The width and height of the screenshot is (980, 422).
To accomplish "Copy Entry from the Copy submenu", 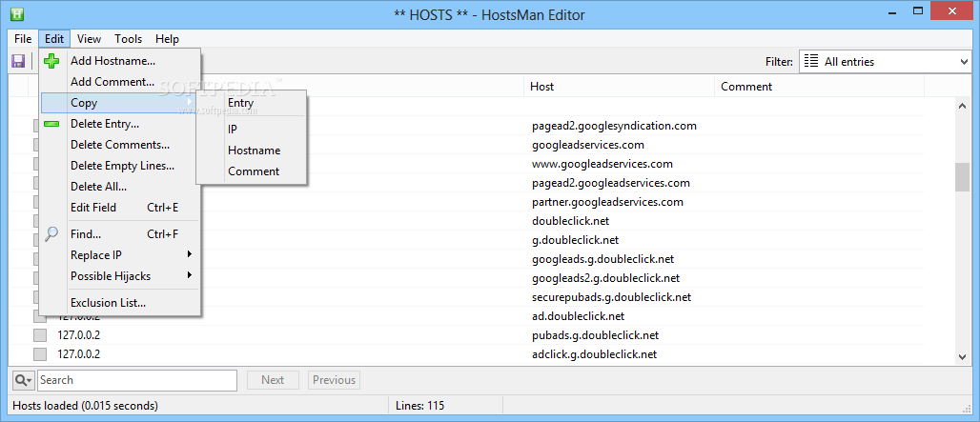I will [x=252, y=102].
